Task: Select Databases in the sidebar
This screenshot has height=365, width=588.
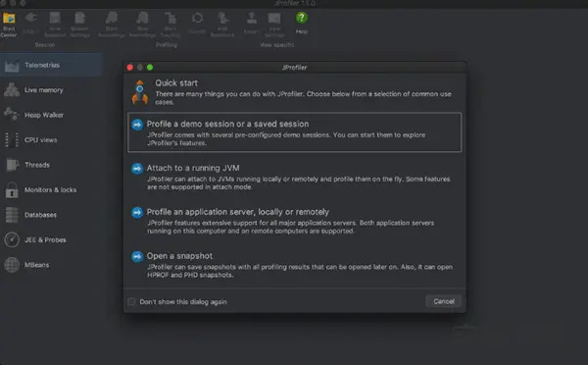Action: click(x=51, y=215)
